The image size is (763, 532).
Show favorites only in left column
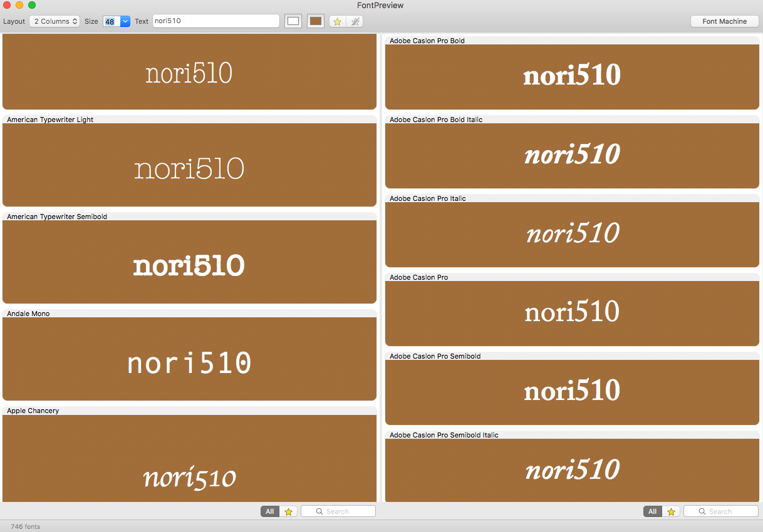click(288, 511)
